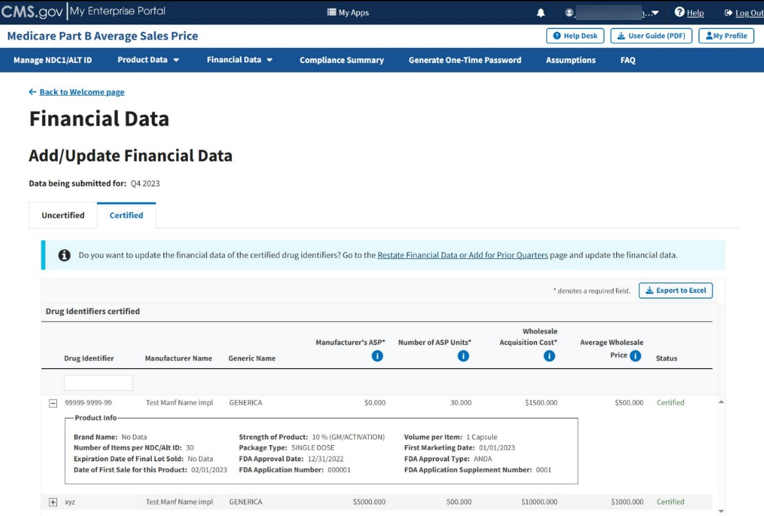The image size is (764, 516).
Task: Click the $10000.000 wholesale cost value
Action: (x=539, y=502)
